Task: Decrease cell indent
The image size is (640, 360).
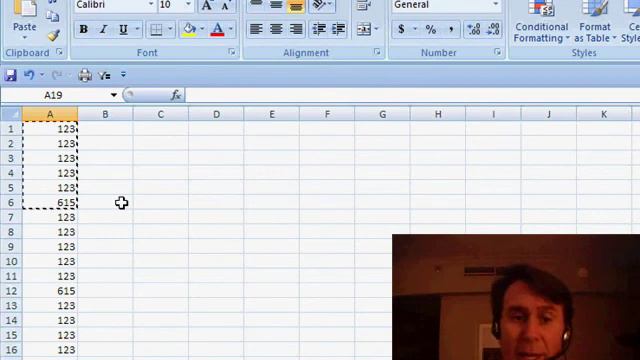Action: [x=319, y=29]
